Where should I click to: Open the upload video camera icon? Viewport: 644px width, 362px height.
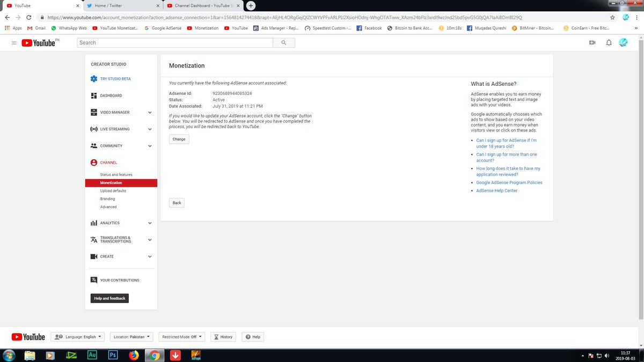point(592,43)
